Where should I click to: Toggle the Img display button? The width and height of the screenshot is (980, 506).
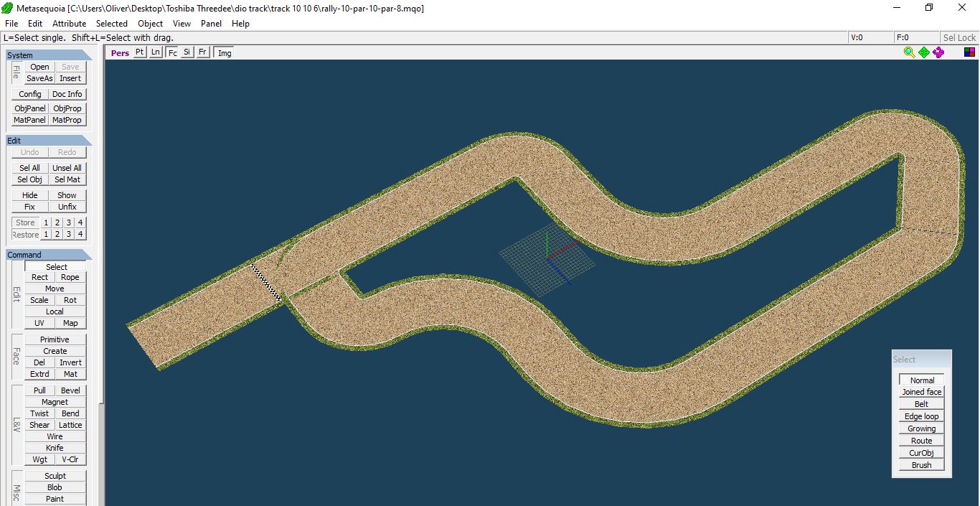tap(225, 53)
